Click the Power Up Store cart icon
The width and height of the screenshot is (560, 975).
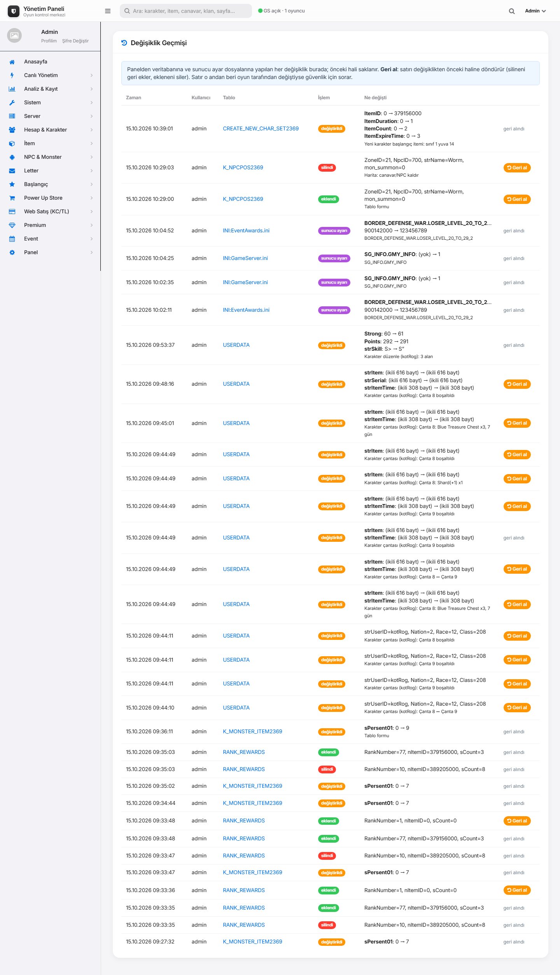point(12,198)
